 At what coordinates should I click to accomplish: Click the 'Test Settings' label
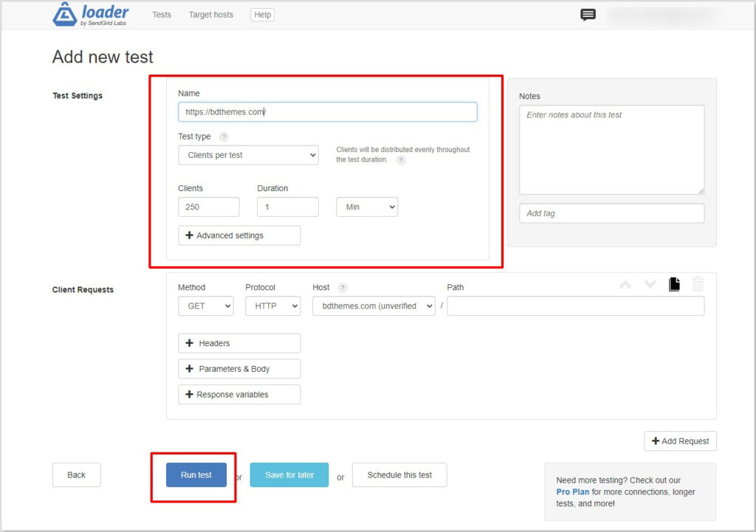click(x=78, y=95)
